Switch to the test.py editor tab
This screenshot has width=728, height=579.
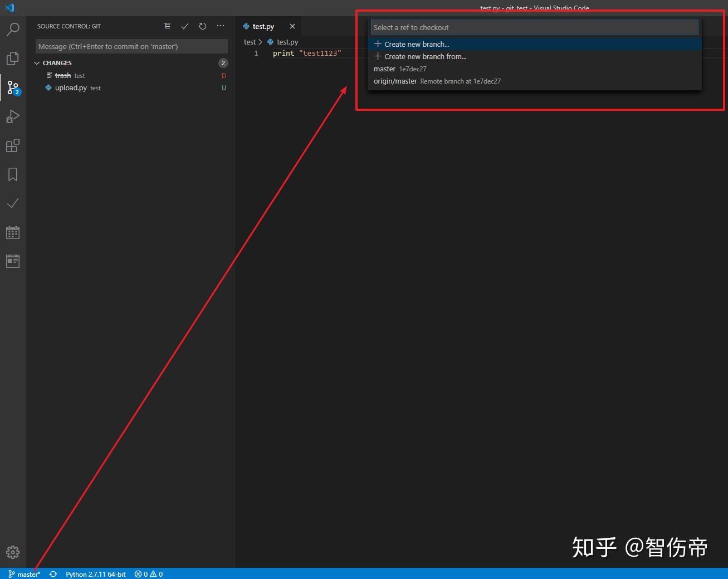pos(263,26)
